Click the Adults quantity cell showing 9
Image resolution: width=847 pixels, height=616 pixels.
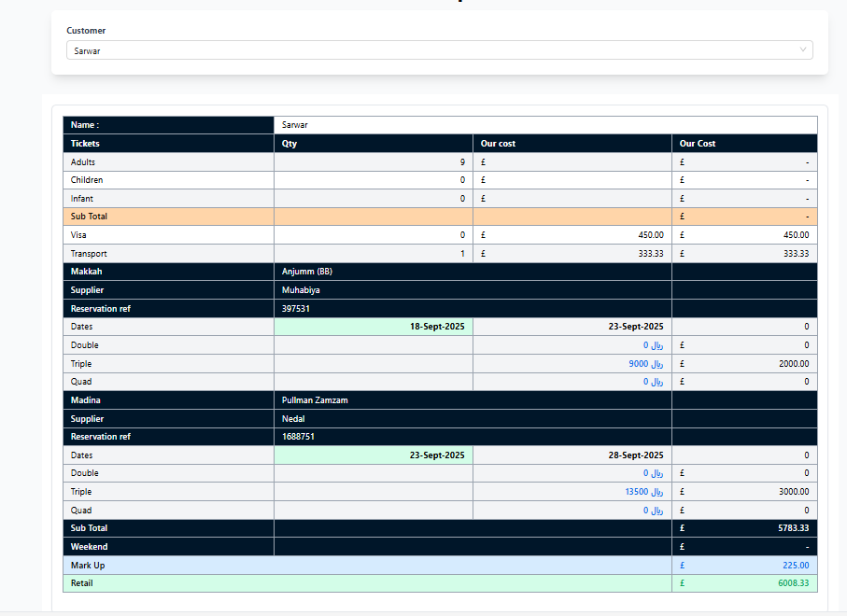(x=374, y=162)
